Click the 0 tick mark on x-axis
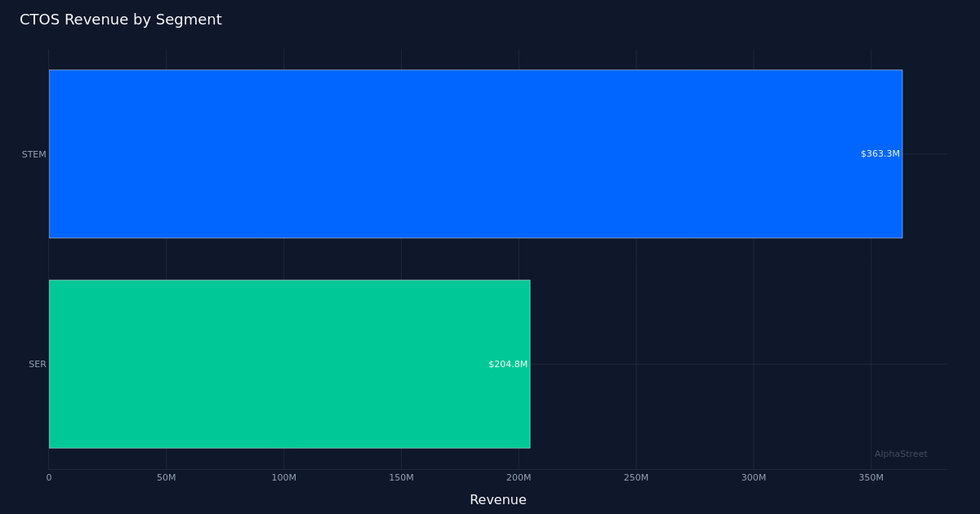The height and width of the screenshot is (514, 980). [49, 476]
